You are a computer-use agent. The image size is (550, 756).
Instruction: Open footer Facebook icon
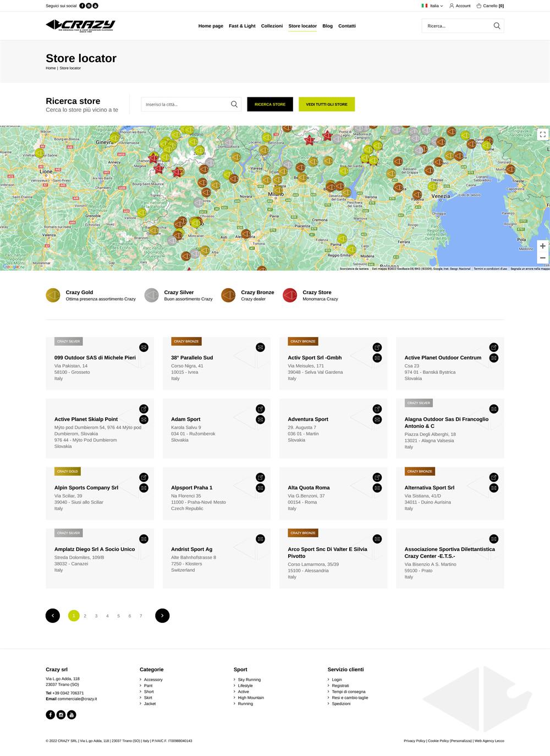[x=50, y=715]
